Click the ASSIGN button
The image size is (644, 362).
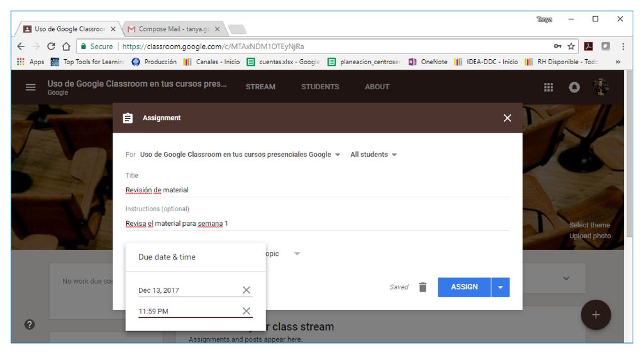pos(464,287)
